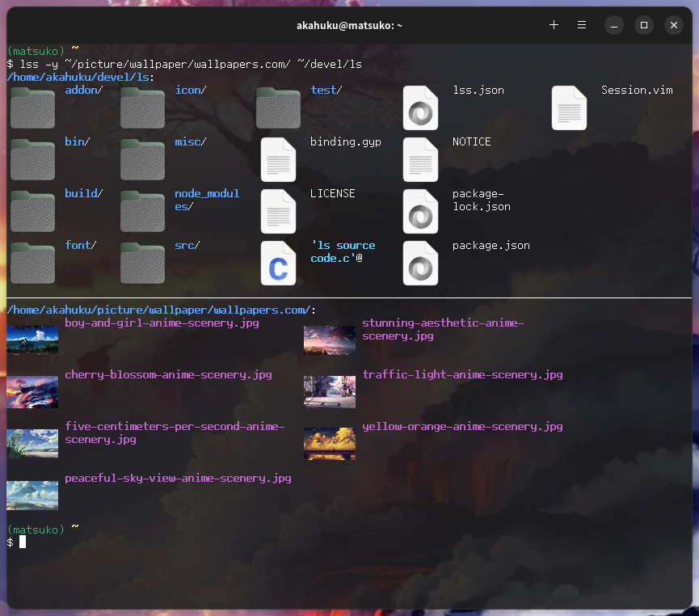699x616 pixels.
Task: Click the Session.vim document icon
Action: 569,108
